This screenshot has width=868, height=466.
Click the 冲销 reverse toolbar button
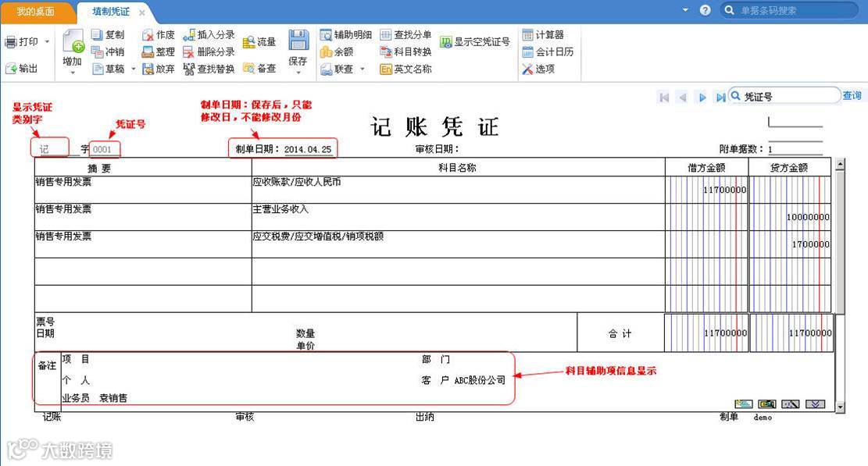tap(108, 52)
